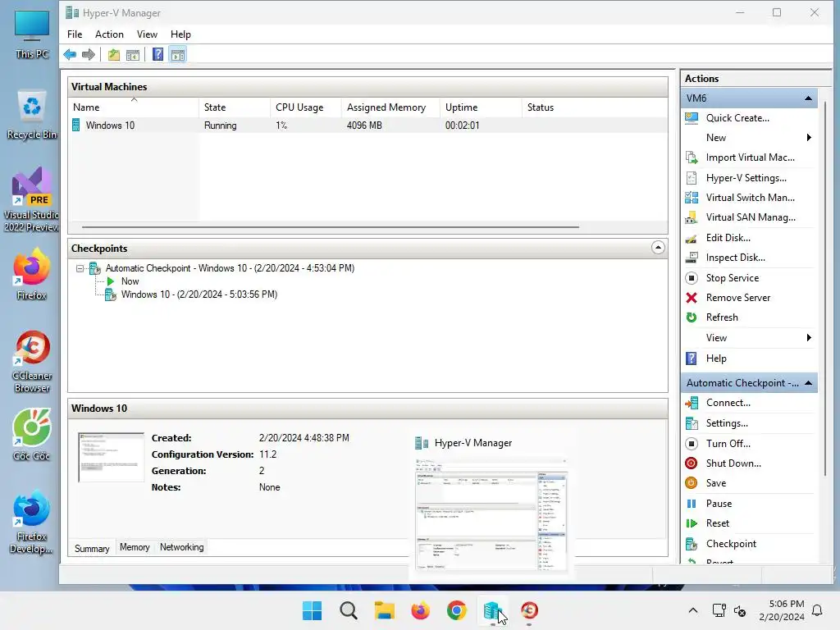This screenshot has width=840, height=630.
Task: Select the Windows 10 virtual machine row
Action: pyautogui.click(x=367, y=126)
